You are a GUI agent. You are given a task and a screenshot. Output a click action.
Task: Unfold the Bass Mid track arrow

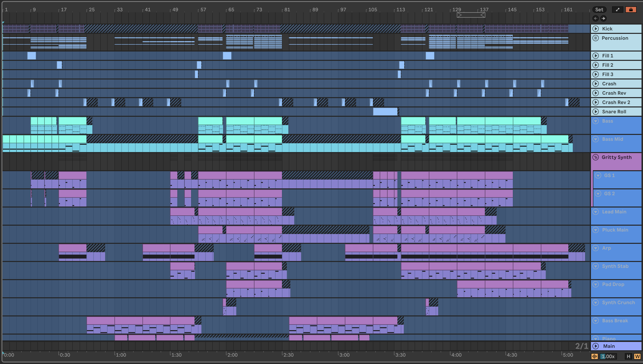pos(596,139)
